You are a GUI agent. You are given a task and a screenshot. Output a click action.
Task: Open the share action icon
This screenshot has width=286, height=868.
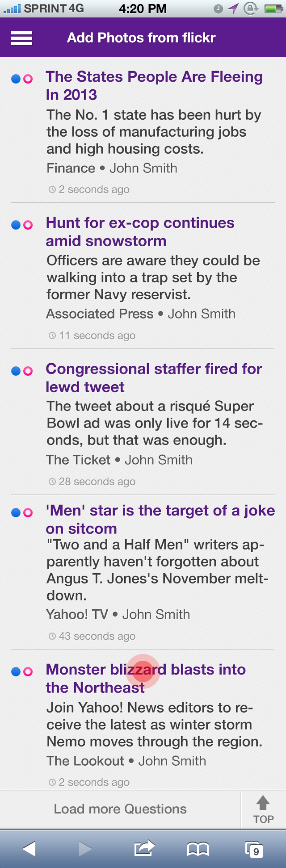pyautogui.click(x=144, y=848)
